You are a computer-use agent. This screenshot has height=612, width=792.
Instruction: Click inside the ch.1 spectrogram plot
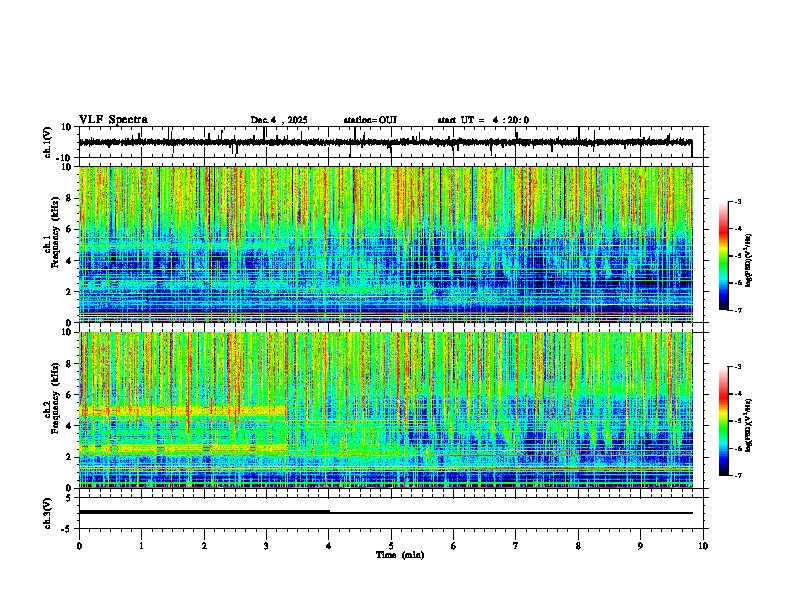pos(386,244)
